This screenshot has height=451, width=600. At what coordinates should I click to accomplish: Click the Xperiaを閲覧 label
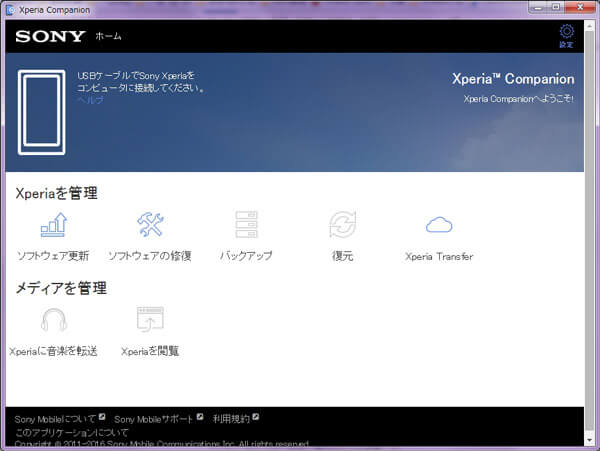point(150,351)
